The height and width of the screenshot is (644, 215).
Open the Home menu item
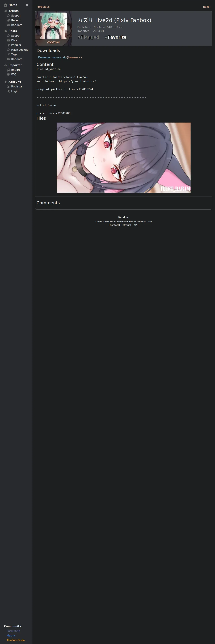click(13, 5)
